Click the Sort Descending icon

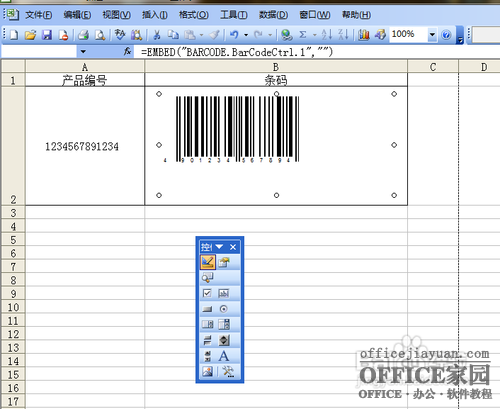tap(343, 35)
